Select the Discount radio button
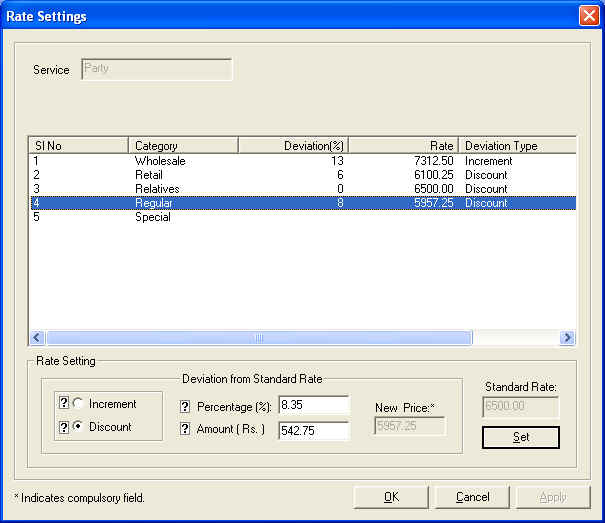Viewport: 605px width, 523px height. (x=78, y=426)
